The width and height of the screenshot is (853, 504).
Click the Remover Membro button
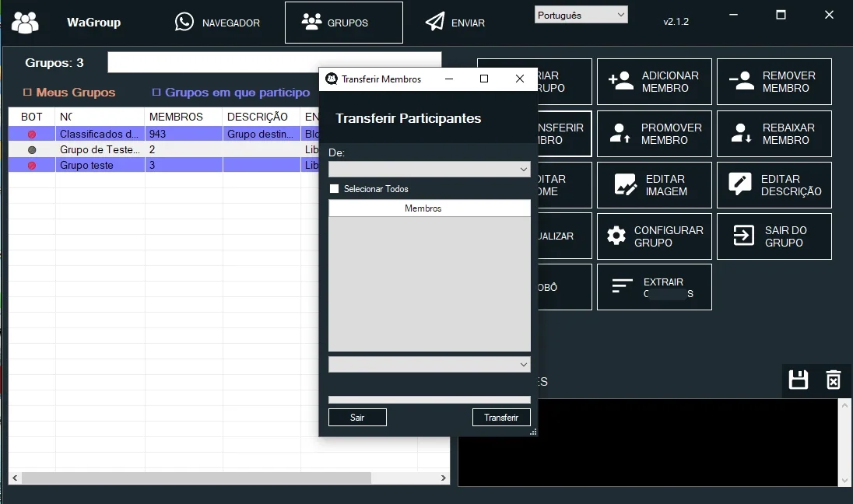point(774,82)
